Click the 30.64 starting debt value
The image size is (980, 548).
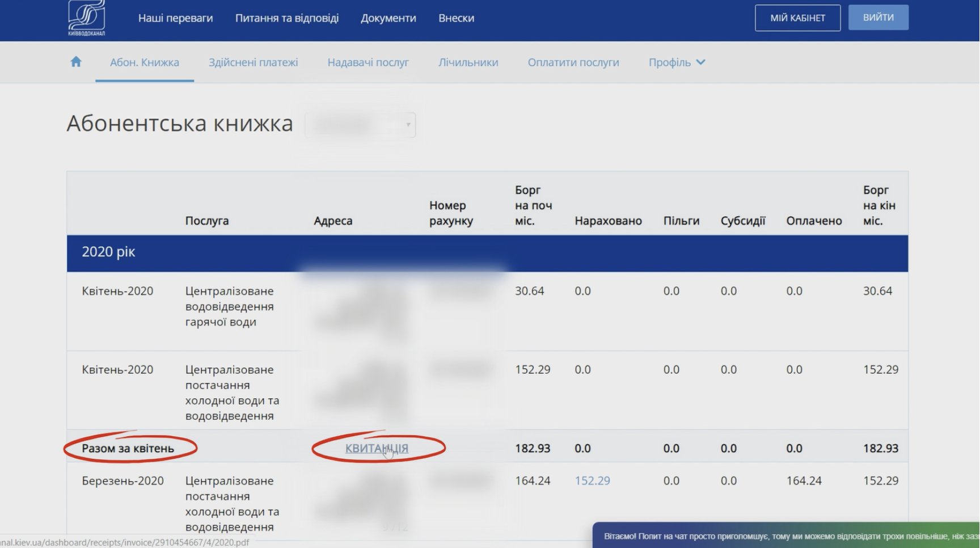(529, 291)
